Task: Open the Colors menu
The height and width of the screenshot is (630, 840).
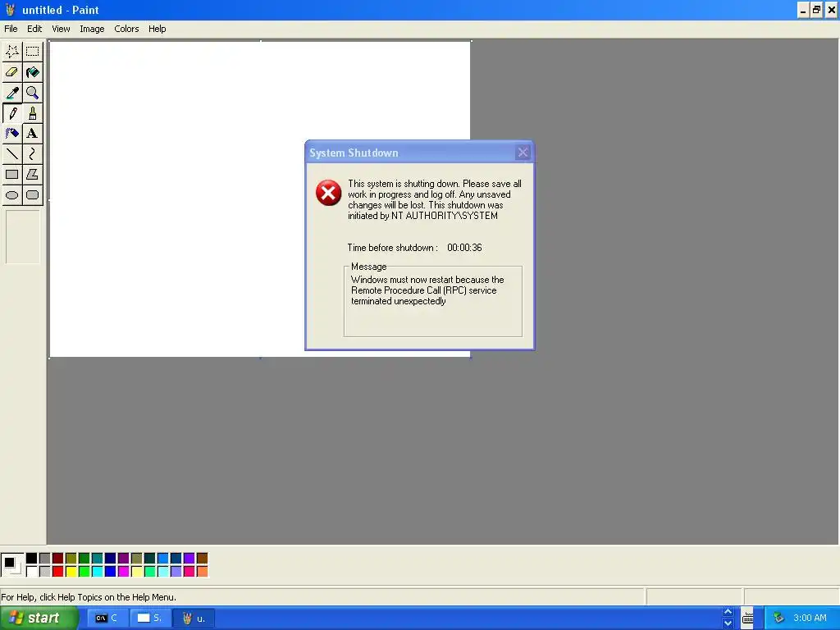Action: point(126,29)
